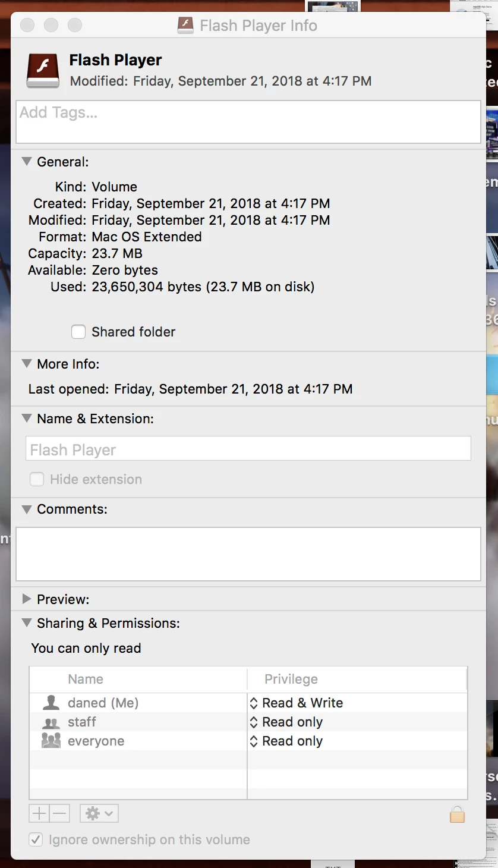This screenshot has width=498, height=868.
Task: Change daned privilege Read & Write popup
Action: [x=295, y=703]
